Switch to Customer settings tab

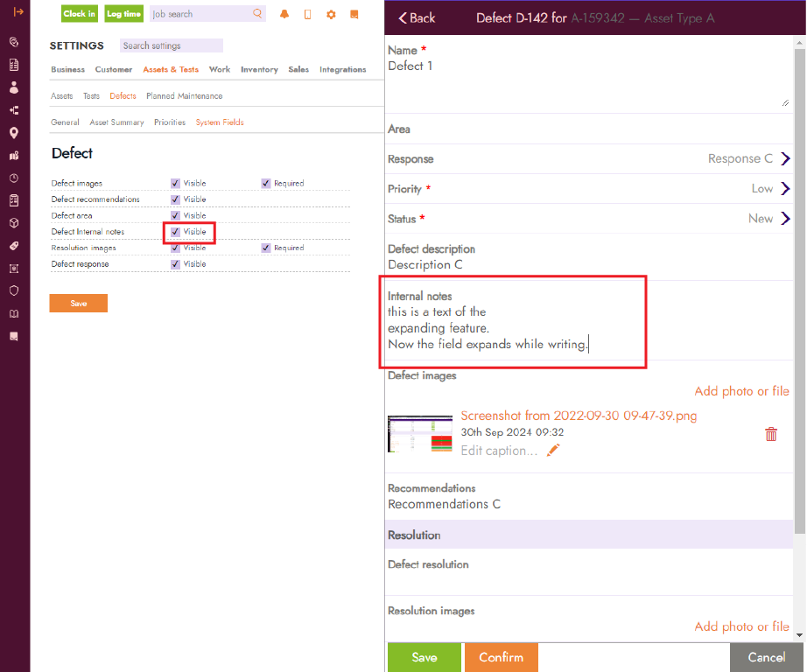(x=114, y=69)
